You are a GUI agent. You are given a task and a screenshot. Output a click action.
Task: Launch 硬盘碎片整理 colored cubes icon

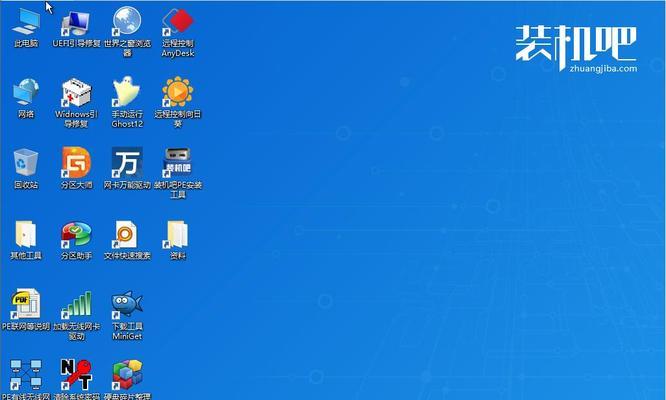[x=127, y=375]
